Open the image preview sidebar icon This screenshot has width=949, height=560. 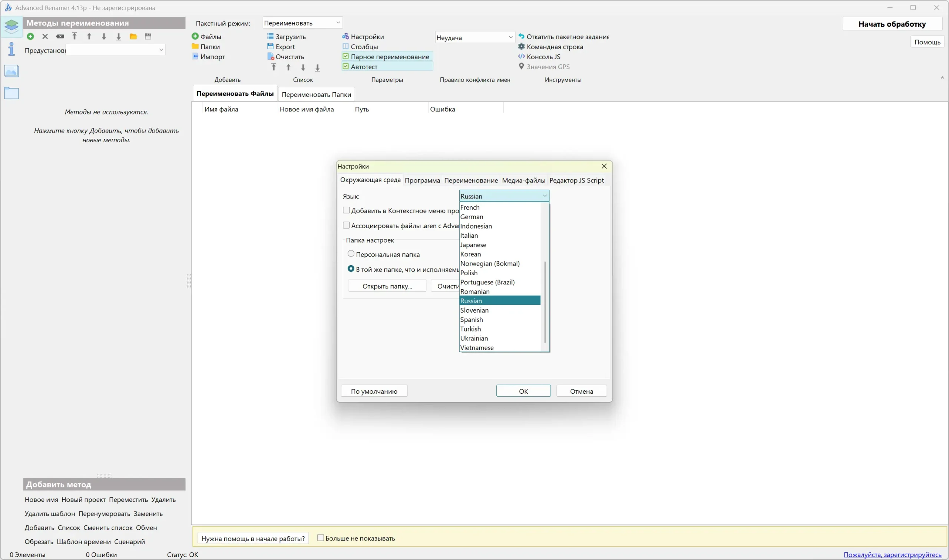click(x=11, y=71)
